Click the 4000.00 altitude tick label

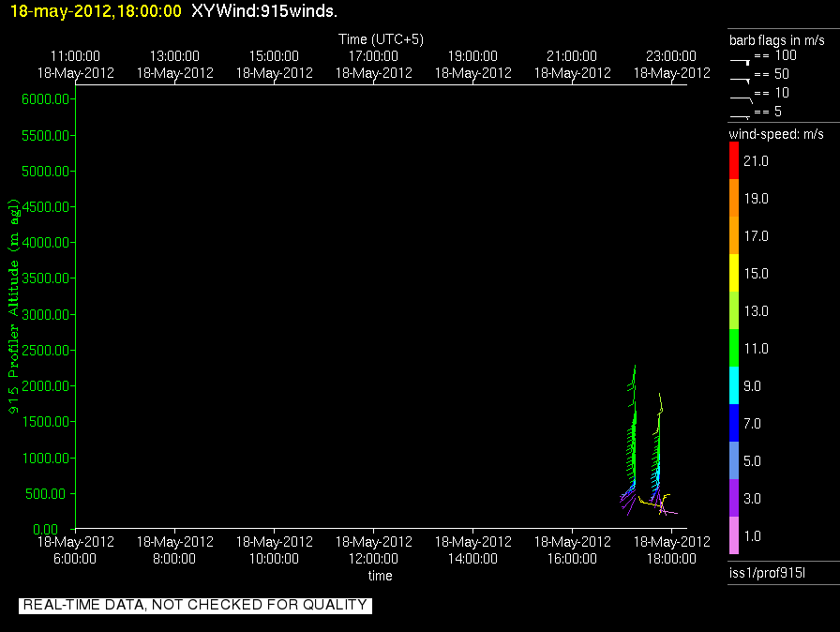[46, 243]
